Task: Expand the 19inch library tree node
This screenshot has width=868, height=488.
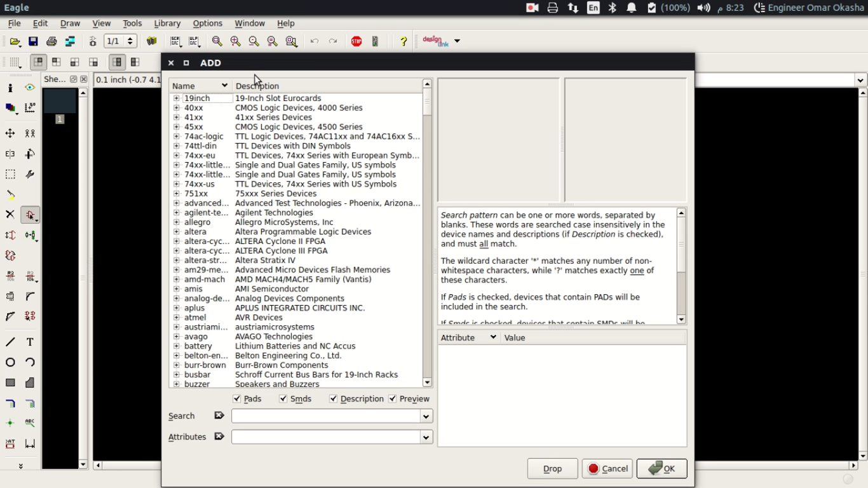Action: 177,98
